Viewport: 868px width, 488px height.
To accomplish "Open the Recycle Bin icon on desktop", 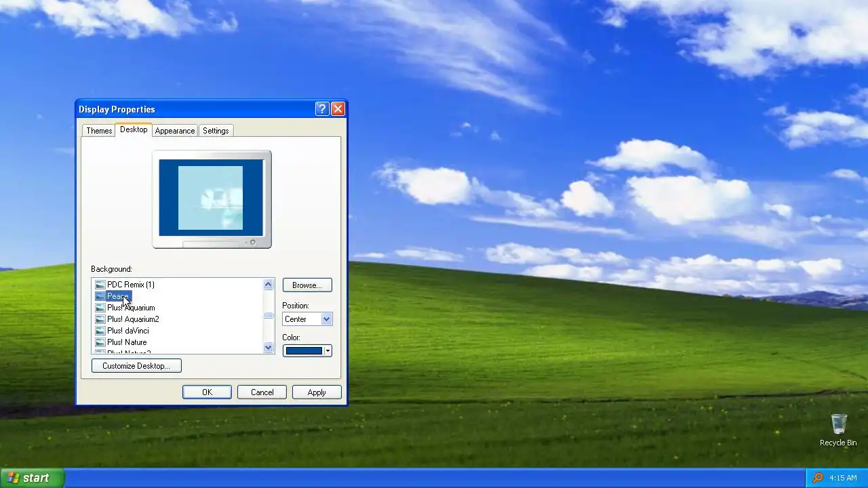I will pyautogui.click(x=838, y=430).
